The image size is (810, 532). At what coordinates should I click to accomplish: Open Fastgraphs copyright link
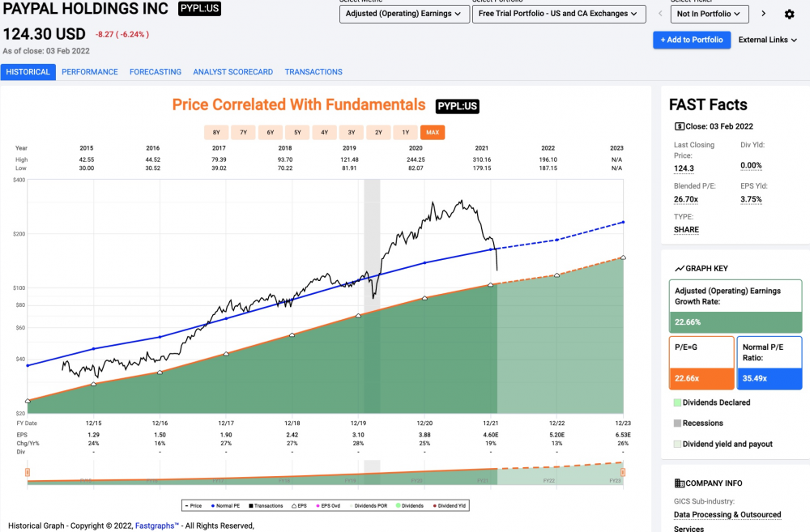[x=156, y=526]
